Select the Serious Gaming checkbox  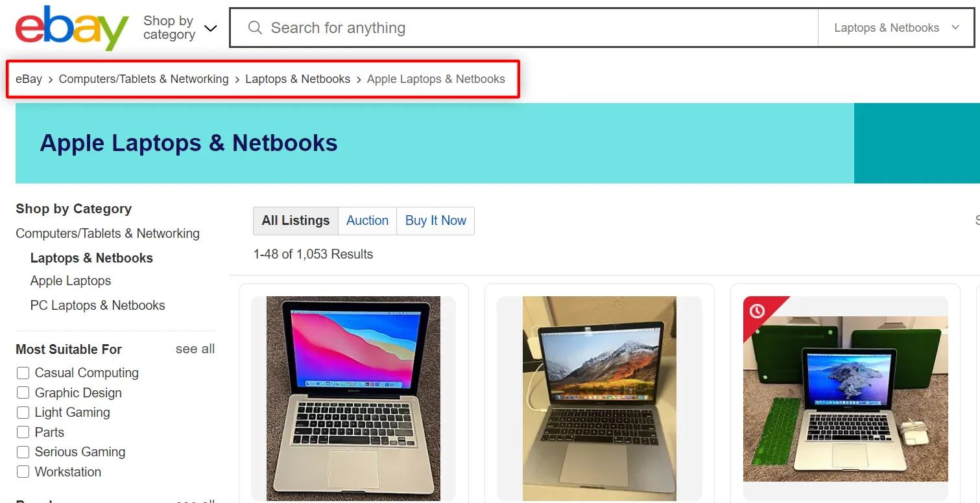pyautogui.click(x=23, y=452)
